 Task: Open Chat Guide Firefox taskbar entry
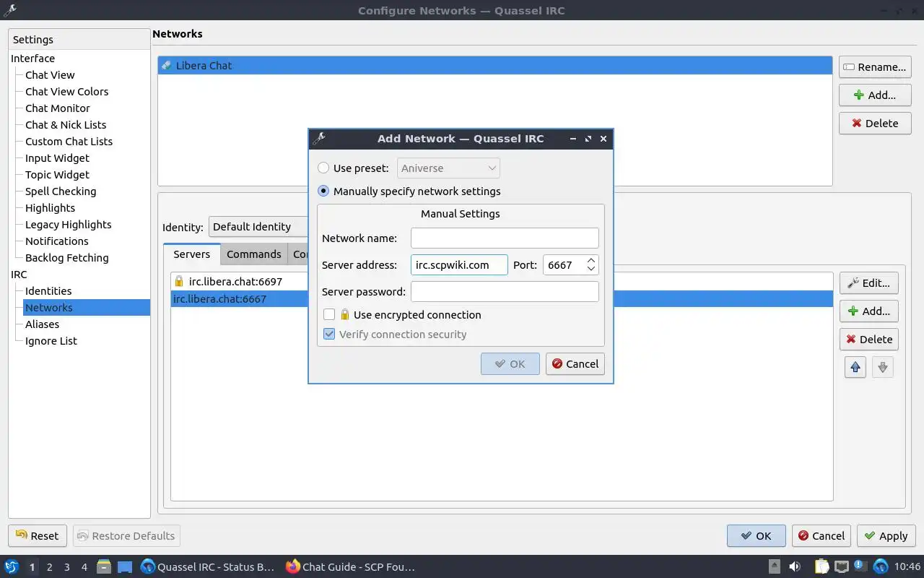(350, 567)
